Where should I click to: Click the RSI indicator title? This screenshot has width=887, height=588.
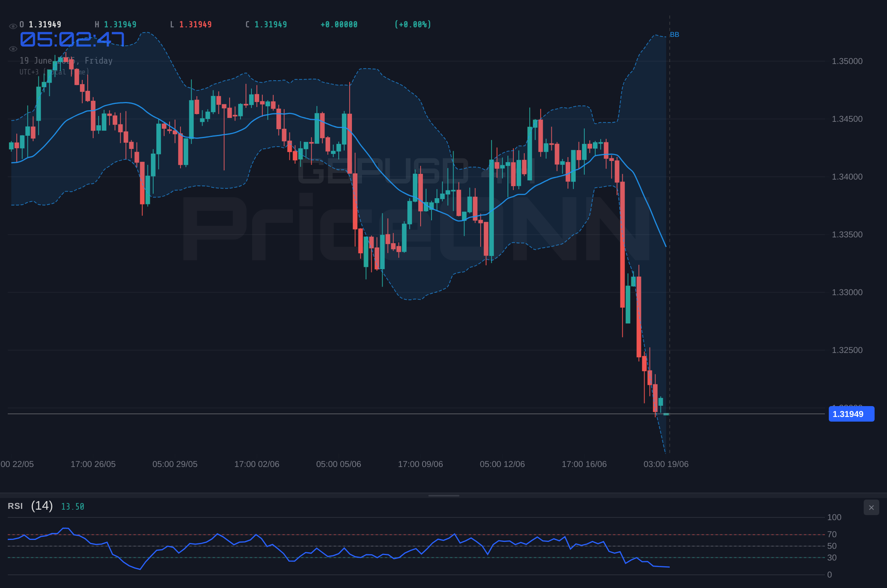[15, 506]
